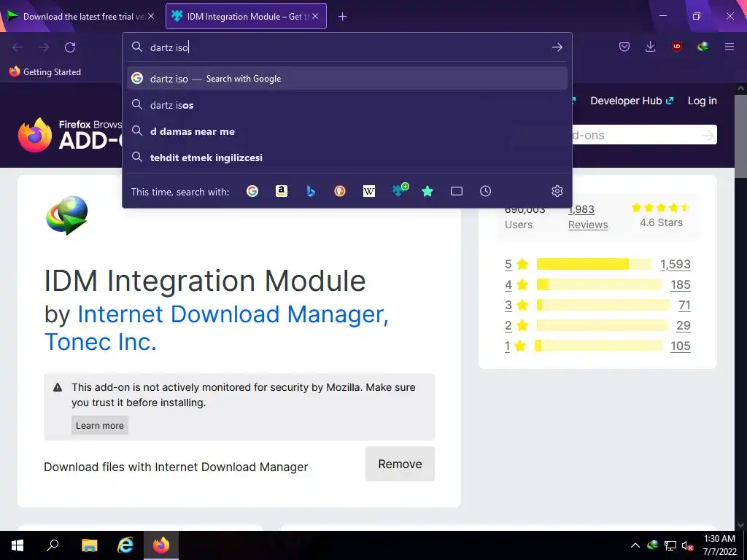Search in History using clock icon
This screenshot has width=747, height=560.
click(485, 191)
